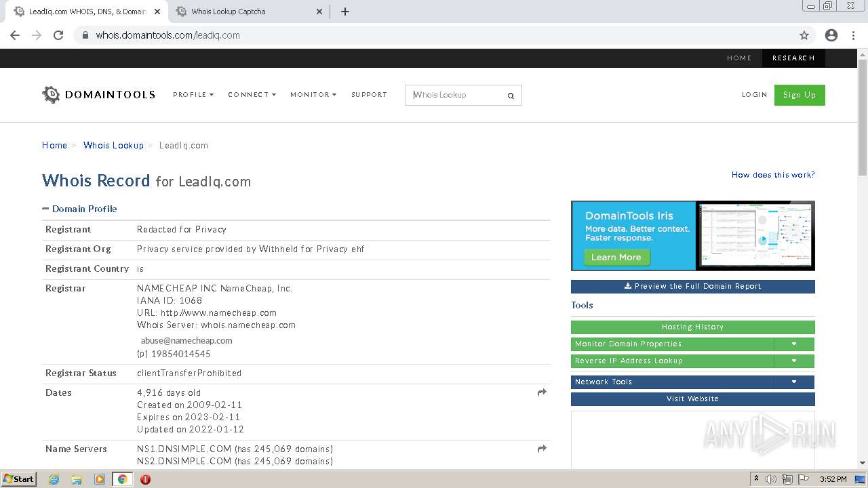Click Learn More on Iris ad
The image size is (868, 488).
616,257
